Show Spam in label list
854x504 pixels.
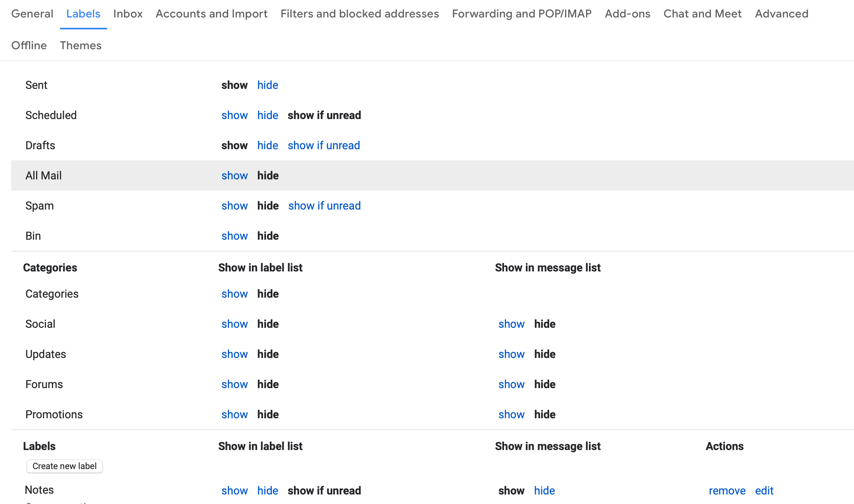(x=235, y=206)
